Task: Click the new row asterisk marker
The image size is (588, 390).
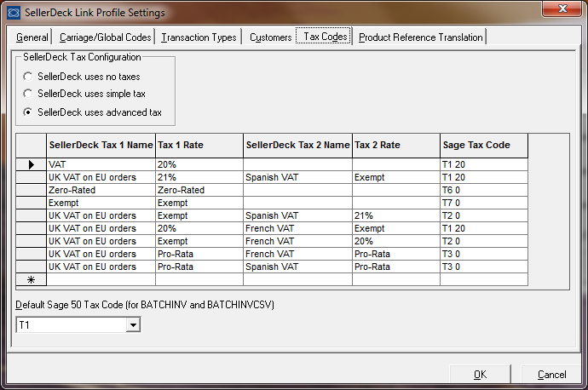Action: [32, 279]
